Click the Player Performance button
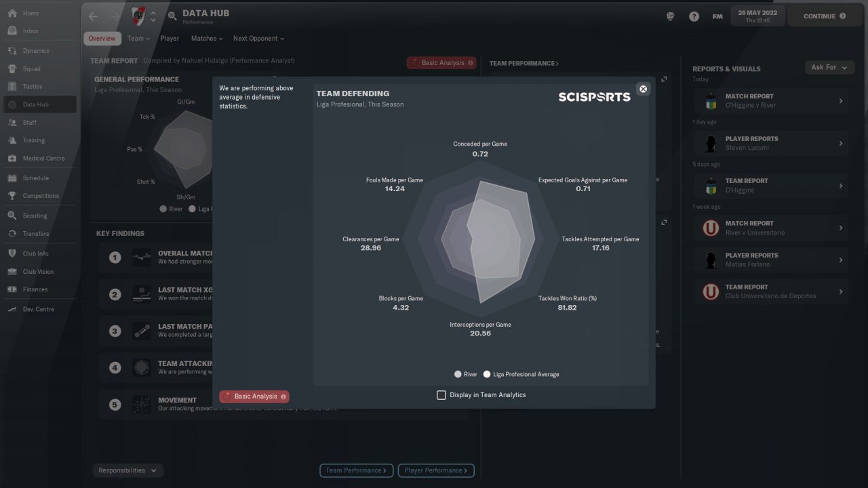The image size is (868, 488). point(436,470)
